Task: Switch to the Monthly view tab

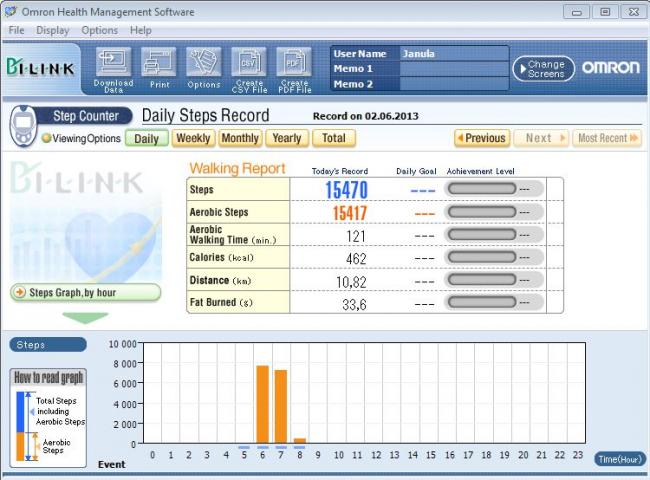Action: (x=240, y=138)
